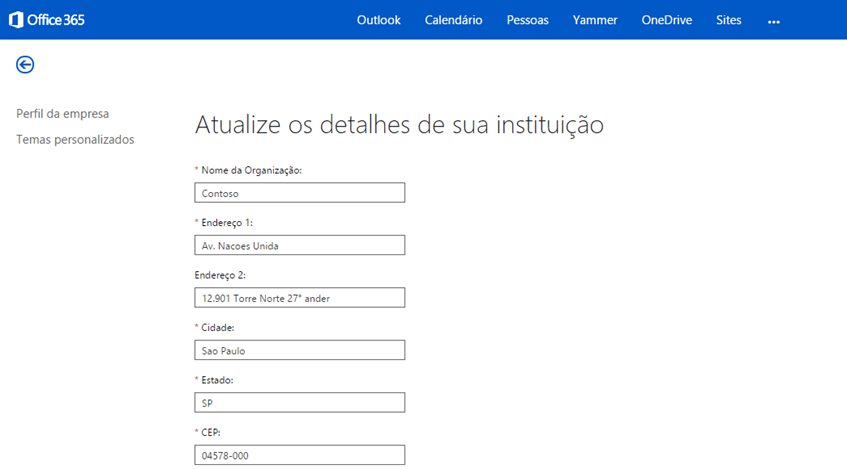Click the Estado field containing SP
Image resolution: width=847 pixels, height=469 pixels.
click(300, 403)
